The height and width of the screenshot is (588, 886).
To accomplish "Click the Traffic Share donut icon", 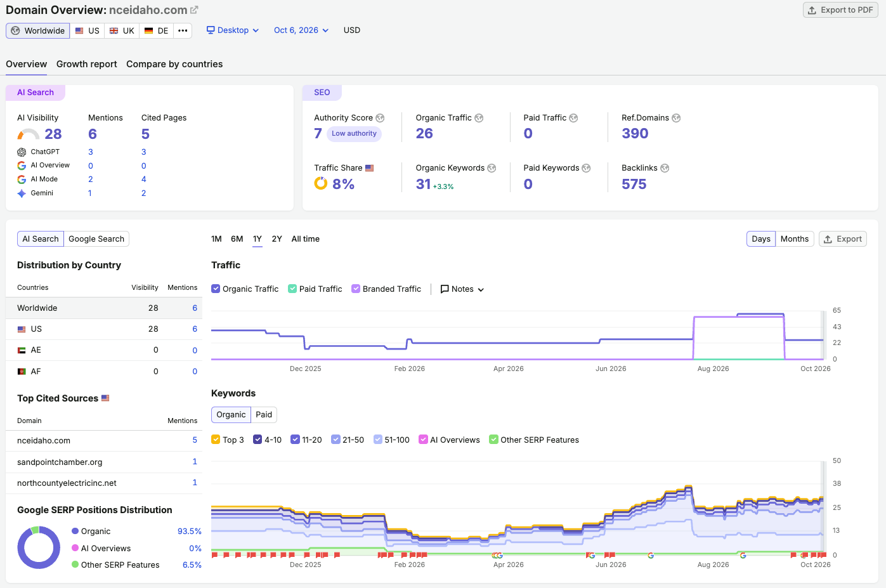I will pos(321,183).
